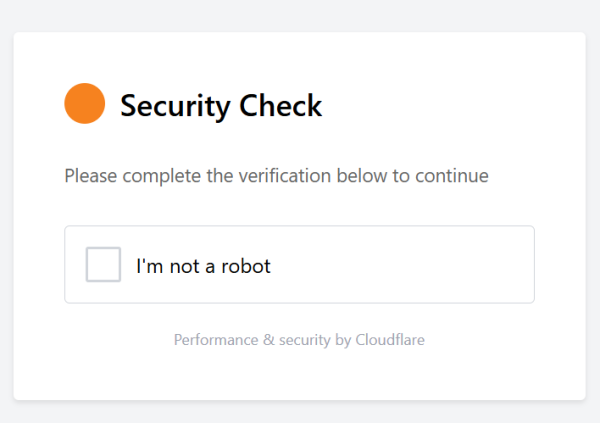Click the word "Please" in instruction line
Screen dimensions: 600x423
pyautogui.click(x=91, y=176)
